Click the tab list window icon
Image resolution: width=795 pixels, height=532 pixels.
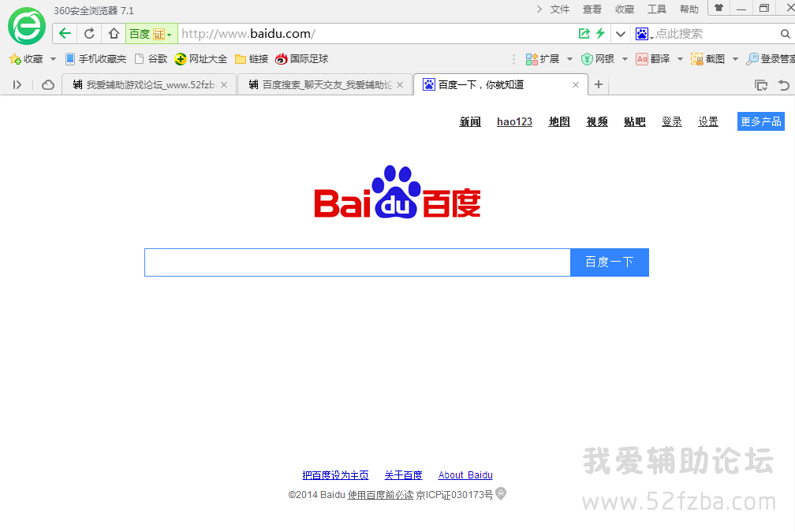[x=761, y=84]
